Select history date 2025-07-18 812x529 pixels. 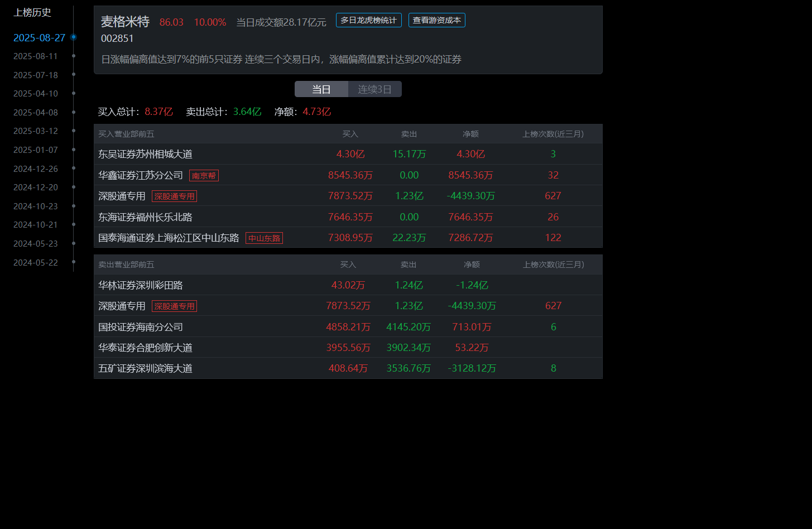pyautogui.click(x=36, y=75)
